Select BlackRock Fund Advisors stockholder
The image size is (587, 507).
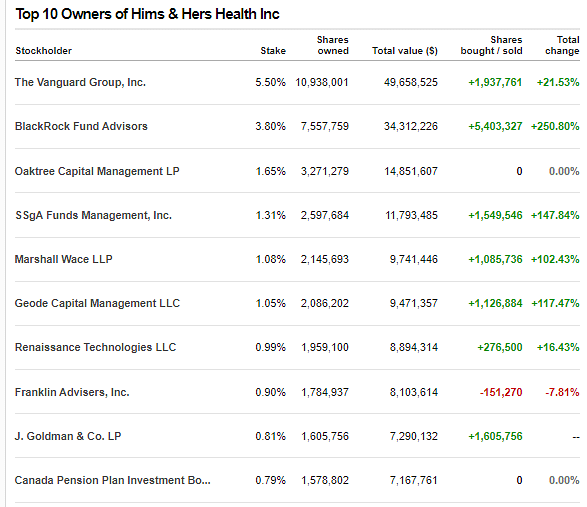tap(81, 127)
